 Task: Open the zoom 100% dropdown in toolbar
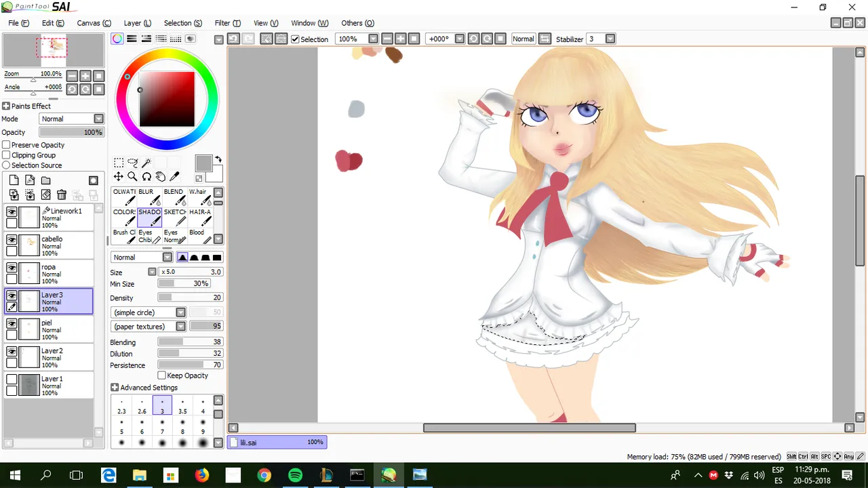tap(373, 39)
